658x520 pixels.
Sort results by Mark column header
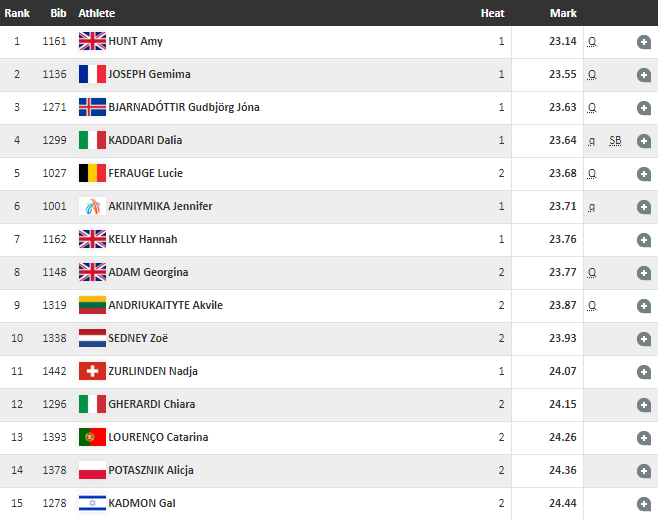[x=563, y=13]
